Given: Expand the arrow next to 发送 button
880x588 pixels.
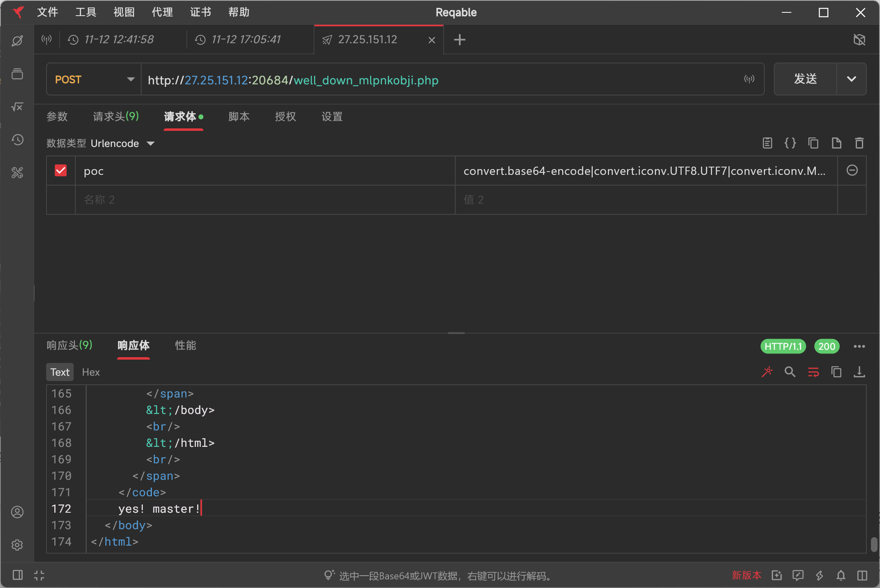Looking at the screenshot, I should pyautogui.click(x=851, y=79).
